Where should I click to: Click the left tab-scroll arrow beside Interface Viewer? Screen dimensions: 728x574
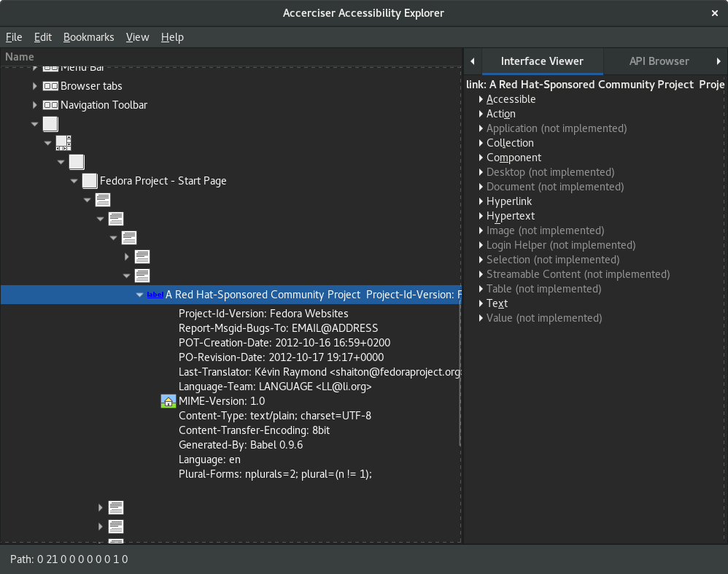click(473, 61)
